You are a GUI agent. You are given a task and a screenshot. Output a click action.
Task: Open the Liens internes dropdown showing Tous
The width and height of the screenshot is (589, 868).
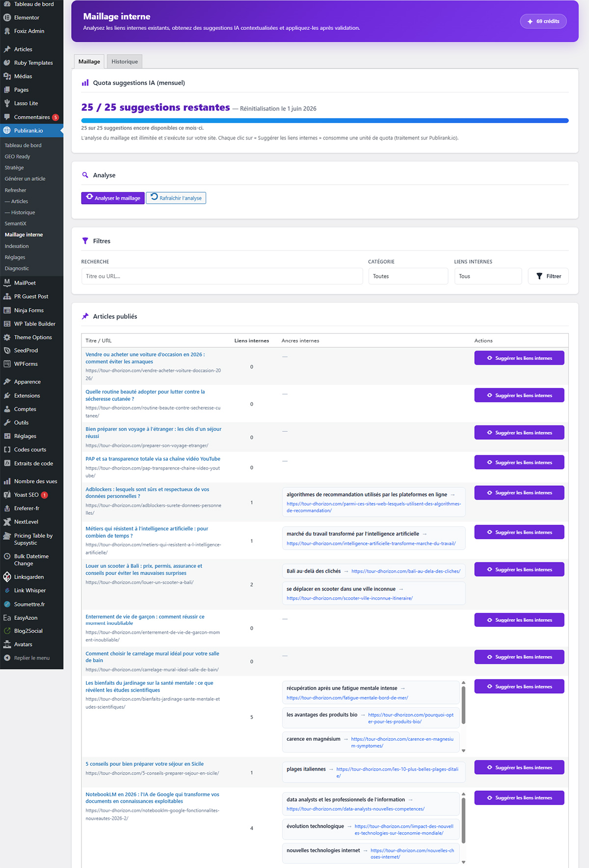click(488, 276)
